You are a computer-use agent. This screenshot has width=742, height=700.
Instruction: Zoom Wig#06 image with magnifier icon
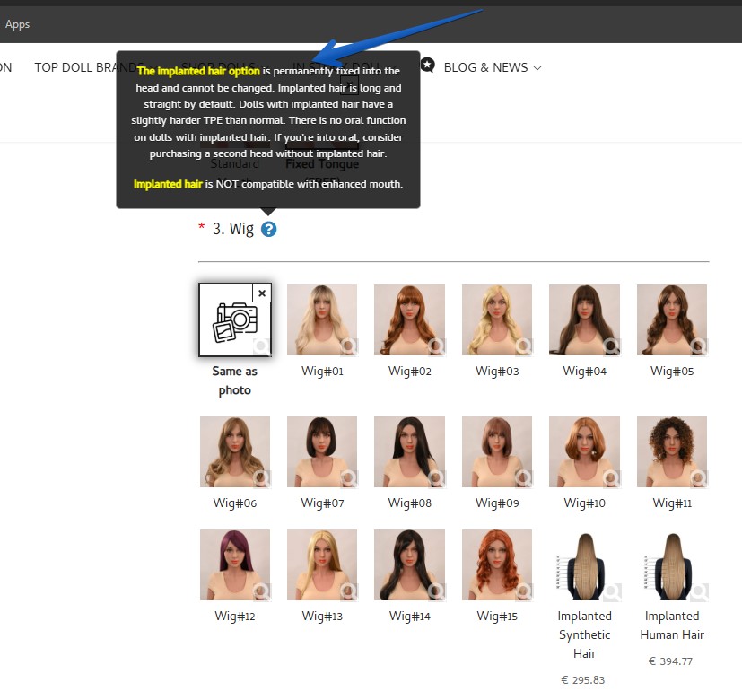coord(262,479)
